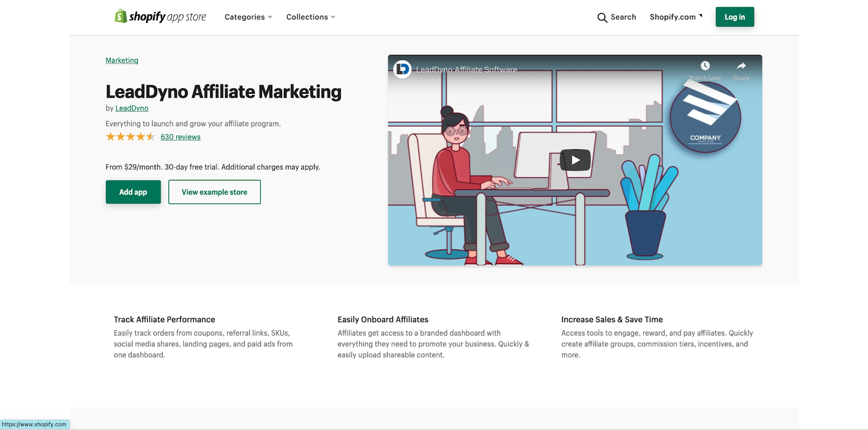Screen dimensions: 868x430
Task: Click the star rating icons
Action: [x=130, y=137]
